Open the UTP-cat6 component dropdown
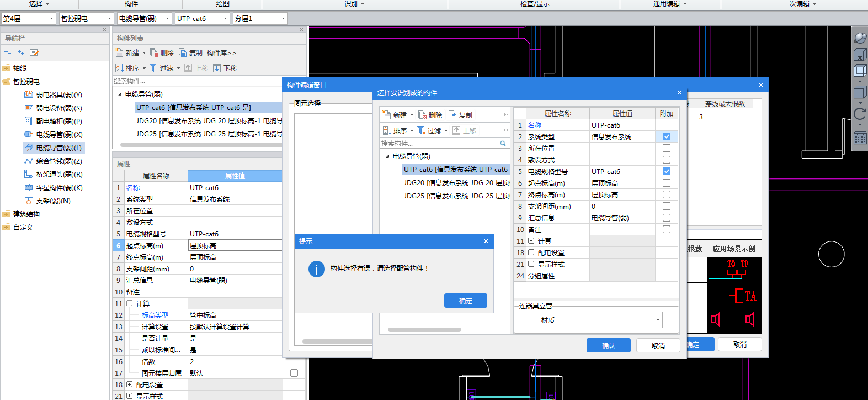The image size is (868, 400). click(x=203, y=18)
